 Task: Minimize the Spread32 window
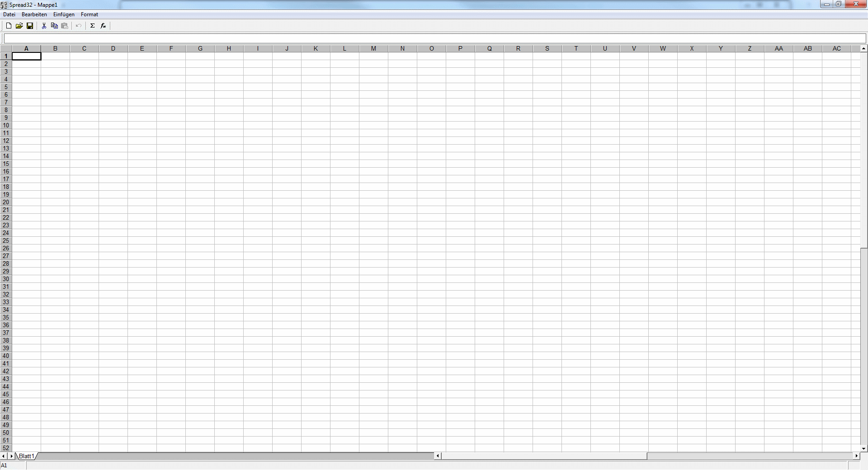coord(827,4)
